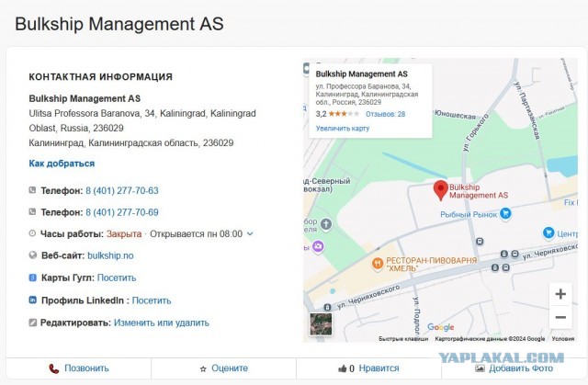Call phone number 8 (401) 277-70-69
Image resolution: width=588 pixels, height=385 pixels.
click(x=122, y=212)
